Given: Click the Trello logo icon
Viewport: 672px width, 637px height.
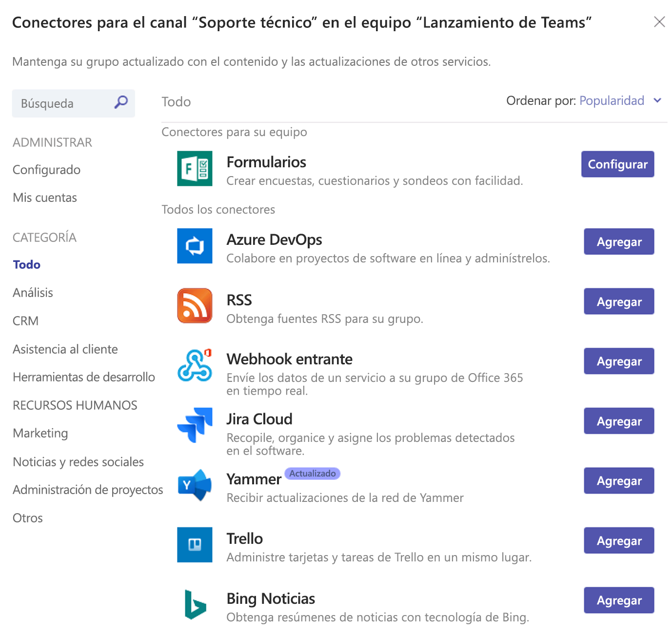Looking at the screenshot, I should [195, 545].
